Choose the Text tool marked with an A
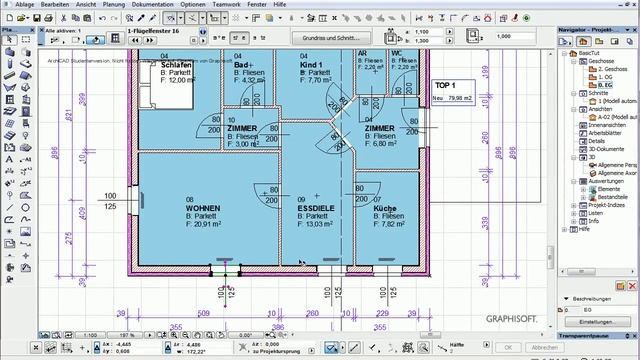640x360 pixels. [x=9, y=159]
